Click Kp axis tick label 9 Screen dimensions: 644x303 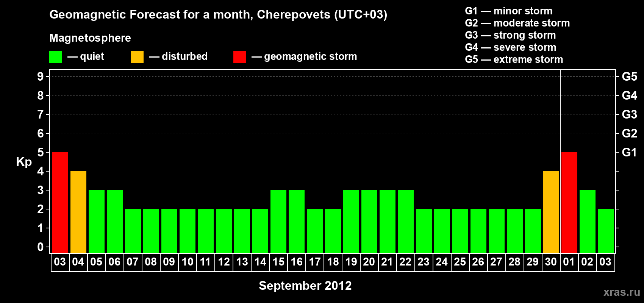point(41,77)
